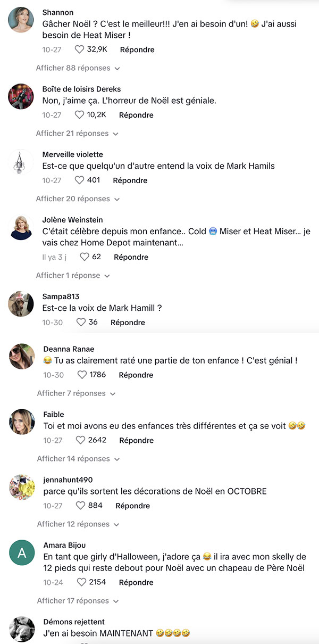Like Deanna Ranae's comment with 1786 likes

pos(82,375)
